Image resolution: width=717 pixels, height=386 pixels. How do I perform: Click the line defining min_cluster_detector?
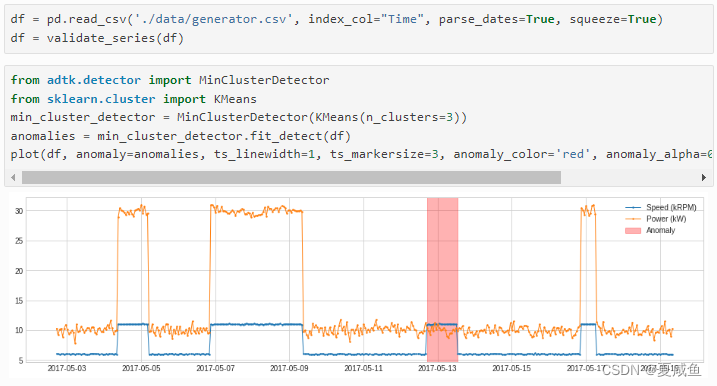click(x=239, y=118)
